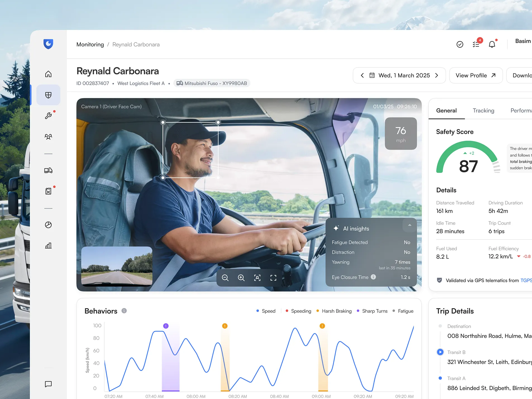Click the bottom-left handle of face detection box

(x=163, y=178)
